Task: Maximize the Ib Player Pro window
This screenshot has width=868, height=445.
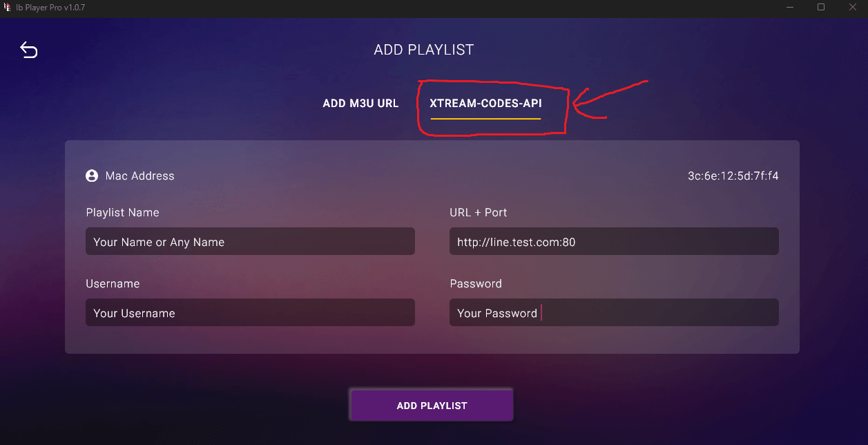Action: 821,7
